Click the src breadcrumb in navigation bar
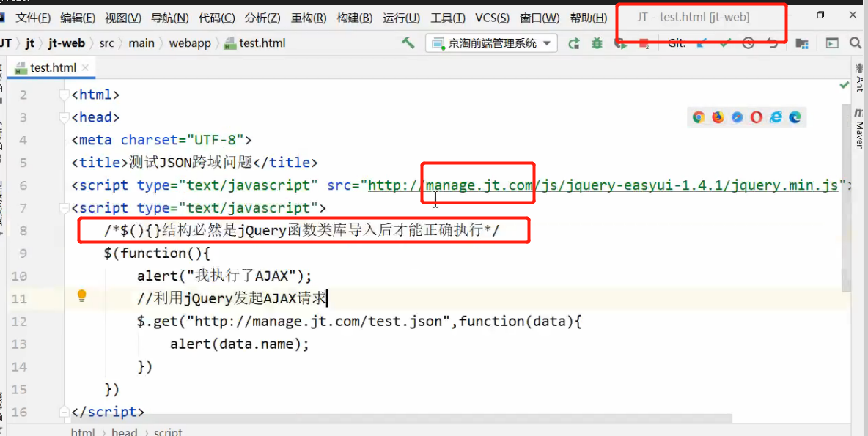Viewport: 868px width, 436px height. pyautogui.click(x=107, y=43)
